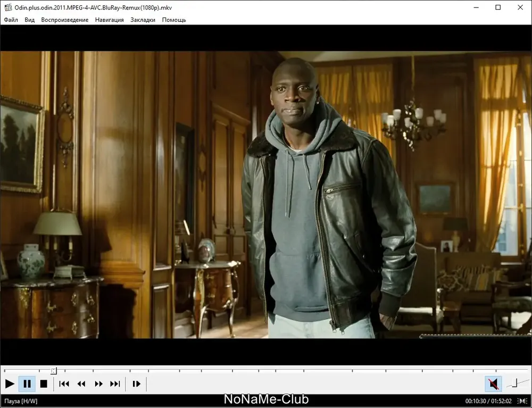Click the 00:10:30 / 01:52:02 time display
Image resolution: width=532 pixels, height=408 pixels.
click(488, 401)
